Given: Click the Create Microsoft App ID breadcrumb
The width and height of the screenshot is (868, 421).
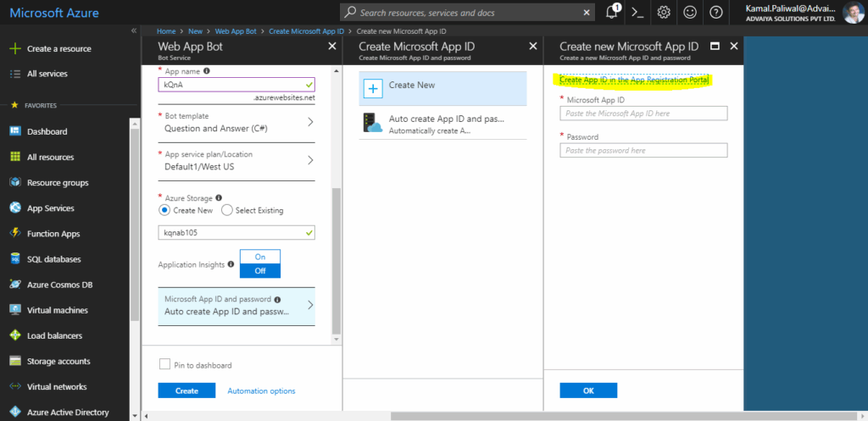Looking at the screenshot, I should point(307,31).
